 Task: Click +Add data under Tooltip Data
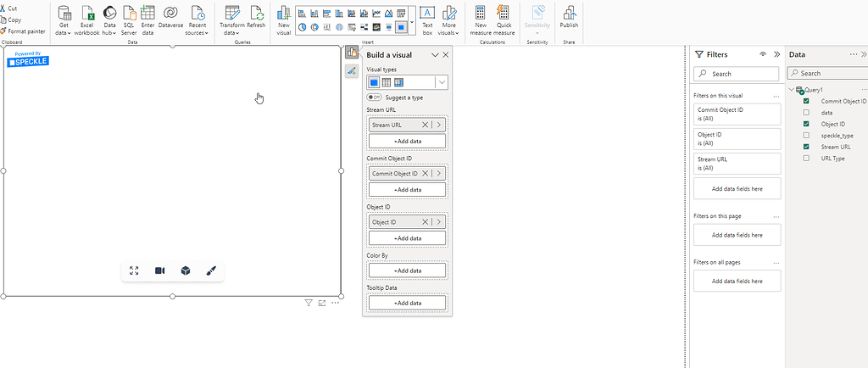408,303
